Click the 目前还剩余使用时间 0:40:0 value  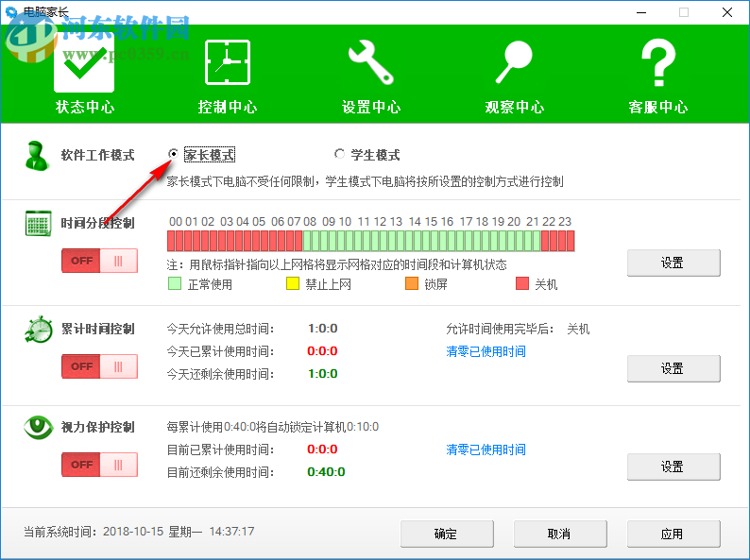326,471
